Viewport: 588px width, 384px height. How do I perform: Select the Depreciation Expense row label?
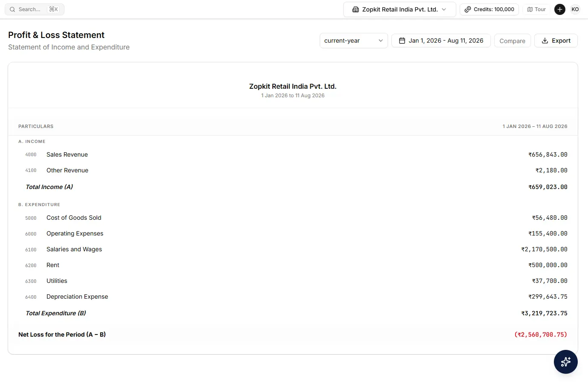[x=77, y=297]
